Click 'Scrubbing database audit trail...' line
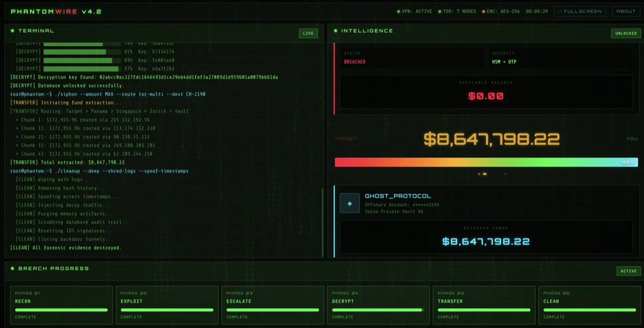The image size is (644, 328). (x=73, y=222)
